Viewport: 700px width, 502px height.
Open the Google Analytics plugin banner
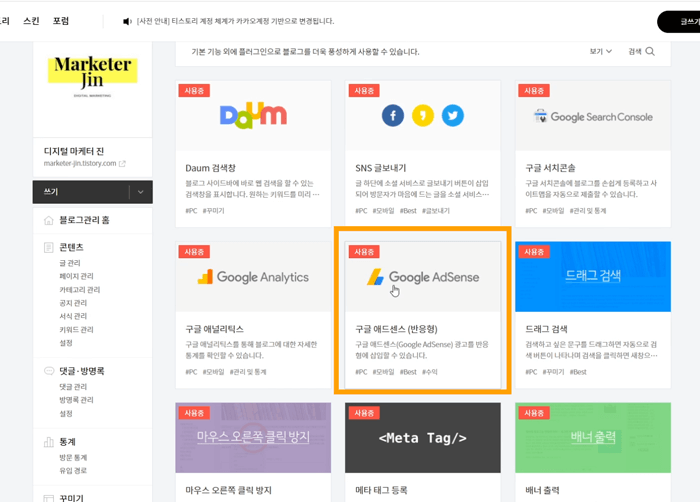253,277
